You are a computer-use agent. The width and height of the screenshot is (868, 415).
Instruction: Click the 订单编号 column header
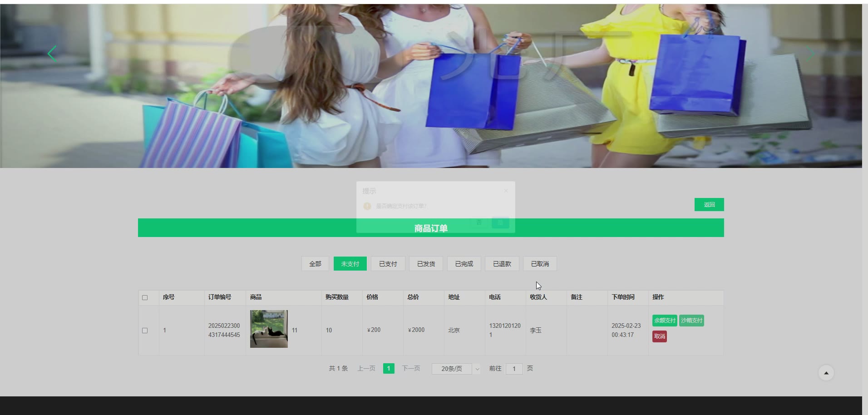click(220, 297)
